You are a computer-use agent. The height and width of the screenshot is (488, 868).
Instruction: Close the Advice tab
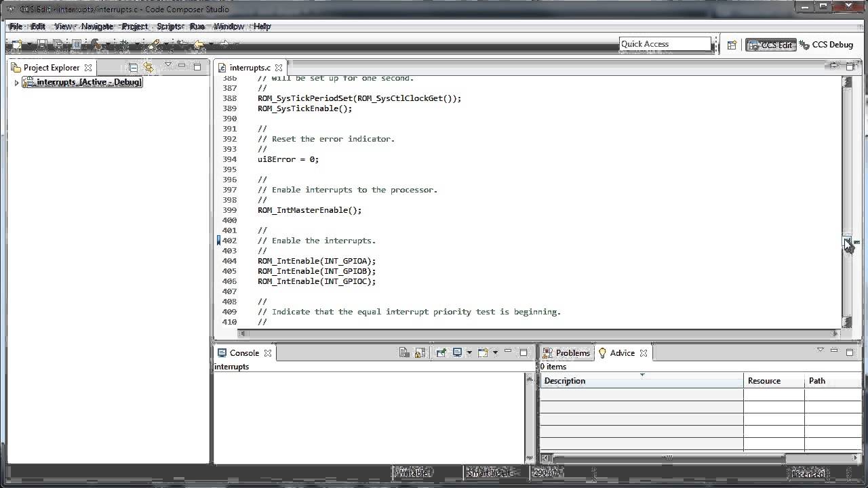click(x=644, y=353)
